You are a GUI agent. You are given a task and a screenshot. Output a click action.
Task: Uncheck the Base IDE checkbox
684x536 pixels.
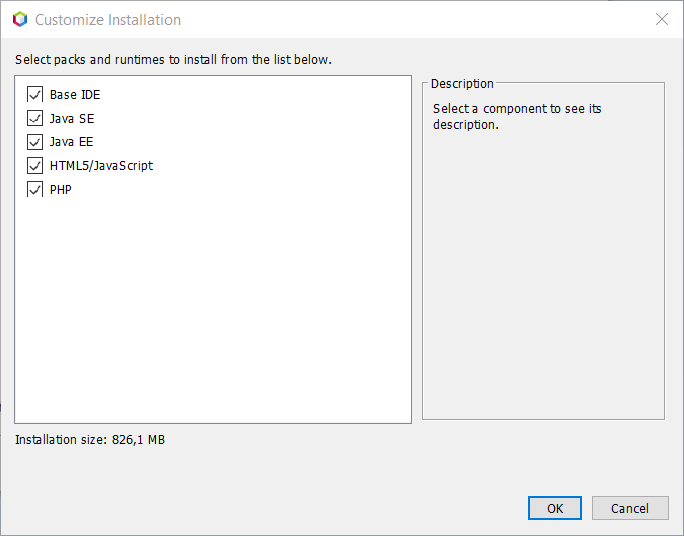(x=35, y=95)
